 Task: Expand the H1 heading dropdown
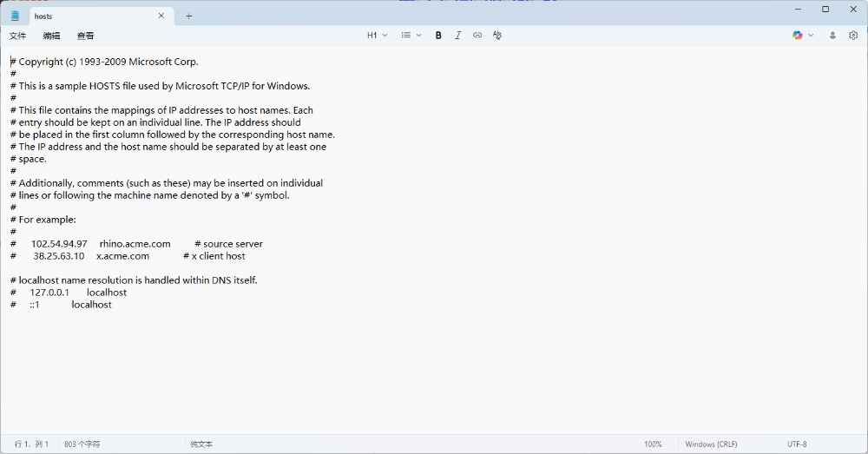pos(377,36)
